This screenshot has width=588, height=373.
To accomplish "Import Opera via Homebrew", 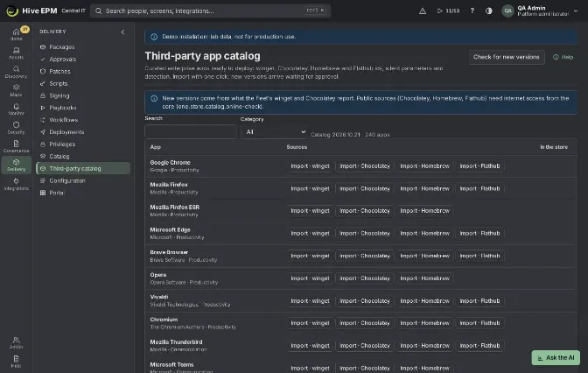I will click(x=424, y=278).
